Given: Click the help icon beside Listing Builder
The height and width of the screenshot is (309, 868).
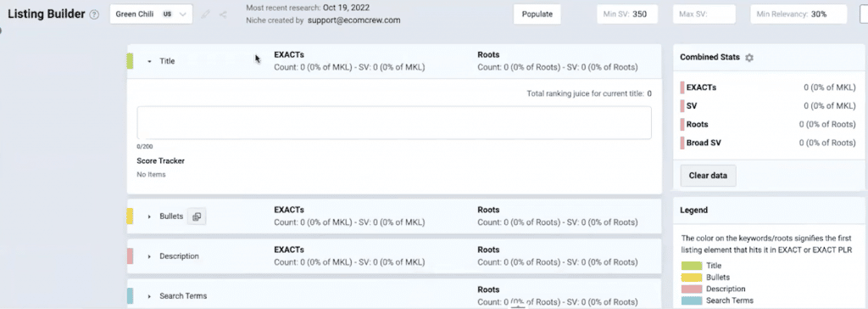Looking at the screenshot, I should (94, 15).
